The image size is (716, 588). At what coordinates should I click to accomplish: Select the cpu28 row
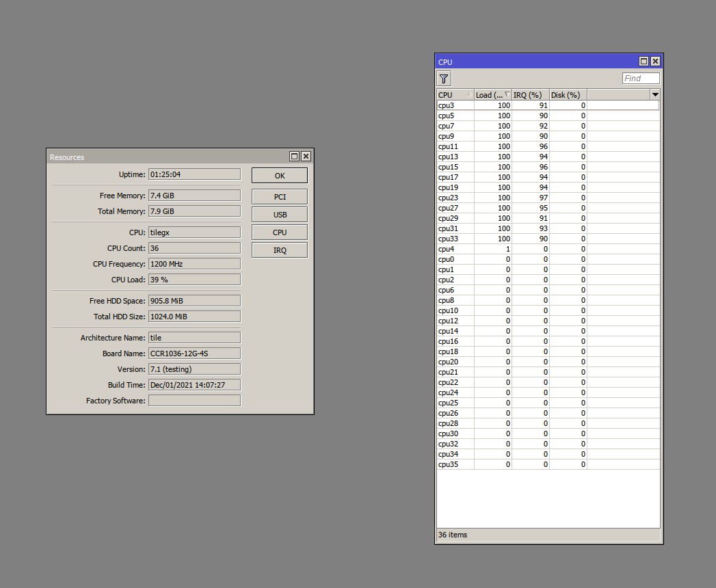(x=548, y=424)
